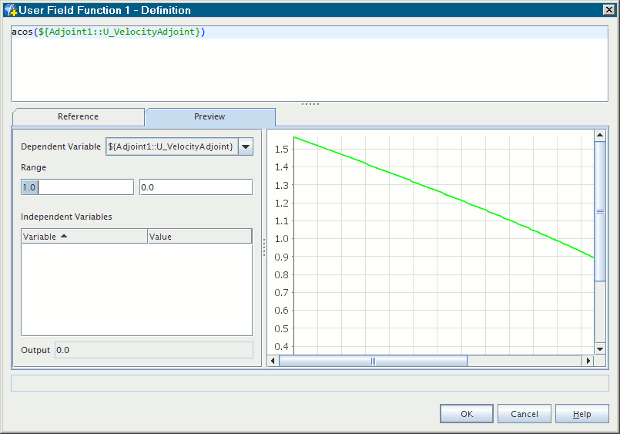The height and width of the screenshot is (434, 620).
Task: Click the plot's horizontal scroll right arrow
Action: (x=588, y=360)
